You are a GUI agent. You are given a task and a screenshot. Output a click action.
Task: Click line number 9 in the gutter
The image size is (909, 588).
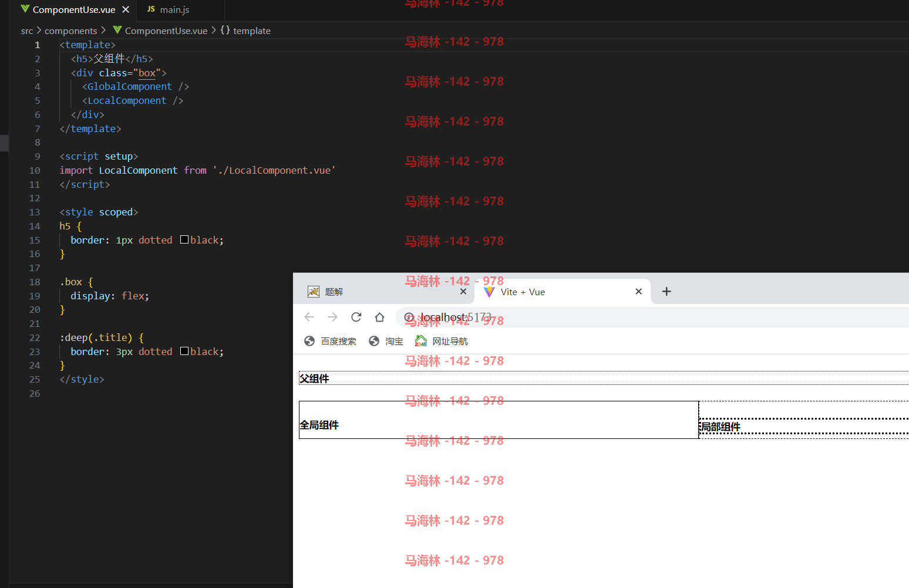(38, 156)
